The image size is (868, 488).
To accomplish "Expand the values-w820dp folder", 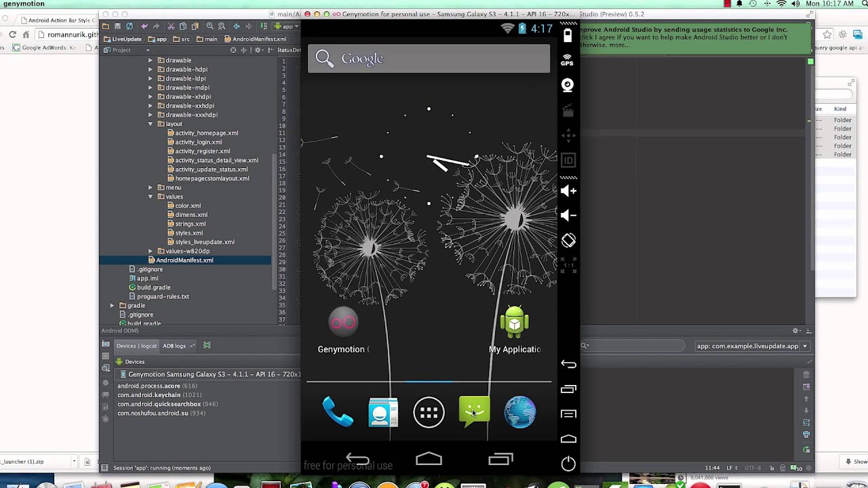I will (151, 251).
